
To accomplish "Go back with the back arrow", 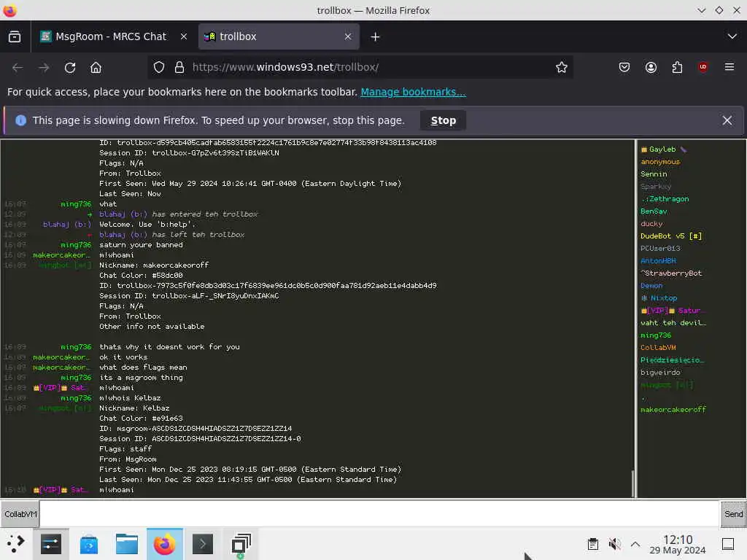I will (x=18, y=68).
